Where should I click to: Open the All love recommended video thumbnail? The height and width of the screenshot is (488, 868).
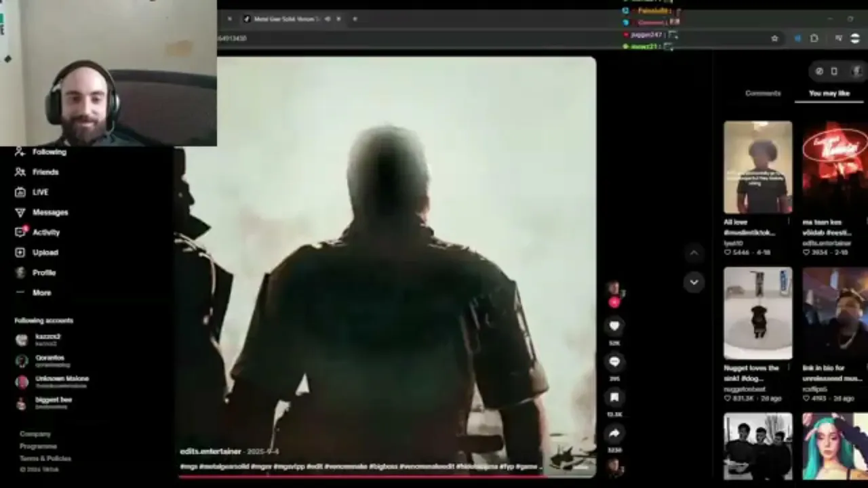tap(757, 167)
